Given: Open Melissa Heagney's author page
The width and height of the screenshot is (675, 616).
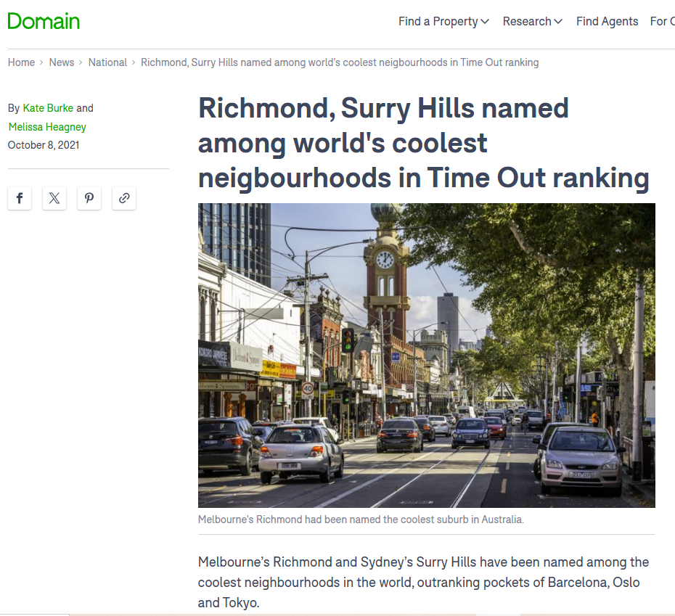Looking at the screenshot, I should tap(47, 127).
